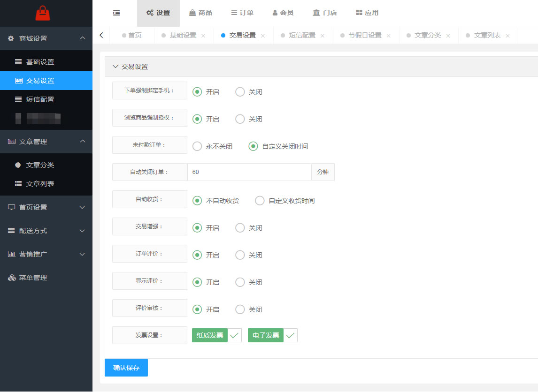Image resolution: width=538 pixels, height=392 pixels.
Task: Click the list icon beside 文章列表 in sidebar
Action: click(18, 184)
